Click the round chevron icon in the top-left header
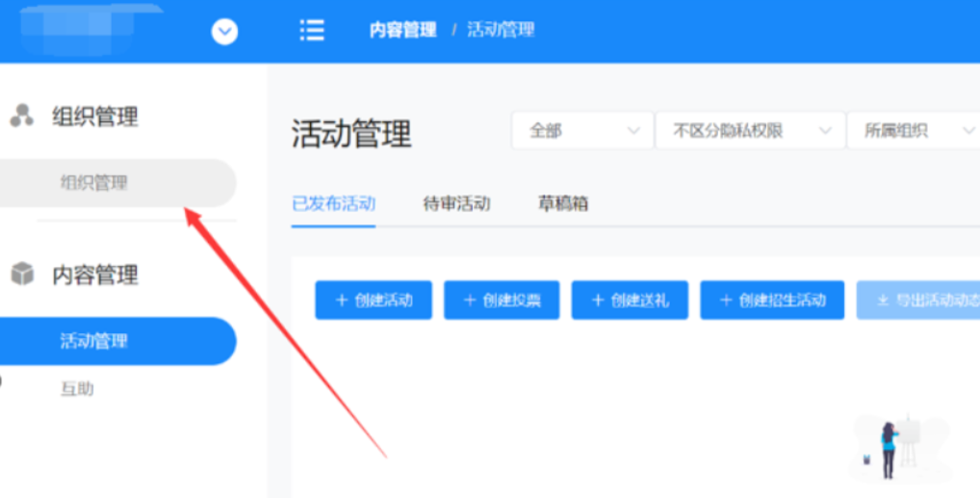 tap(224, 32)
